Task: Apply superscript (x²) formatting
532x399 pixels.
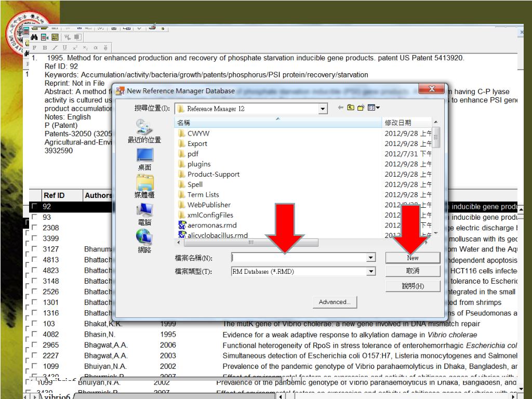Action: click(75, 48)
